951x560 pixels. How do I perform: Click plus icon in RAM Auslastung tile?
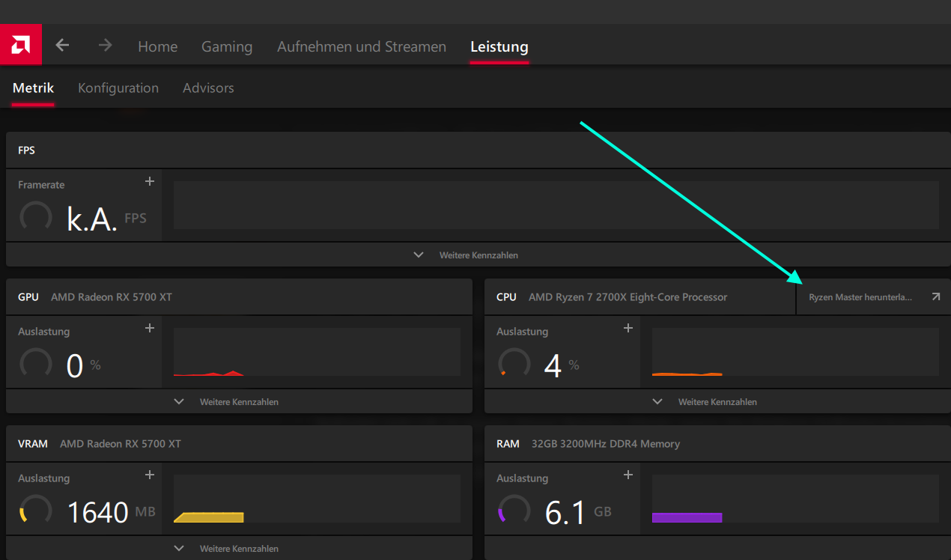click(x=628, y=475)
